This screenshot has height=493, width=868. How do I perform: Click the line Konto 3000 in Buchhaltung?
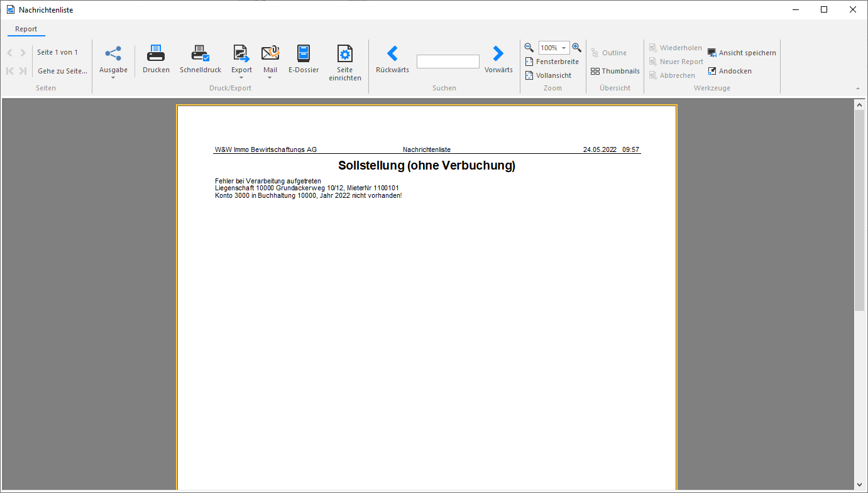(x=309, y=196)
